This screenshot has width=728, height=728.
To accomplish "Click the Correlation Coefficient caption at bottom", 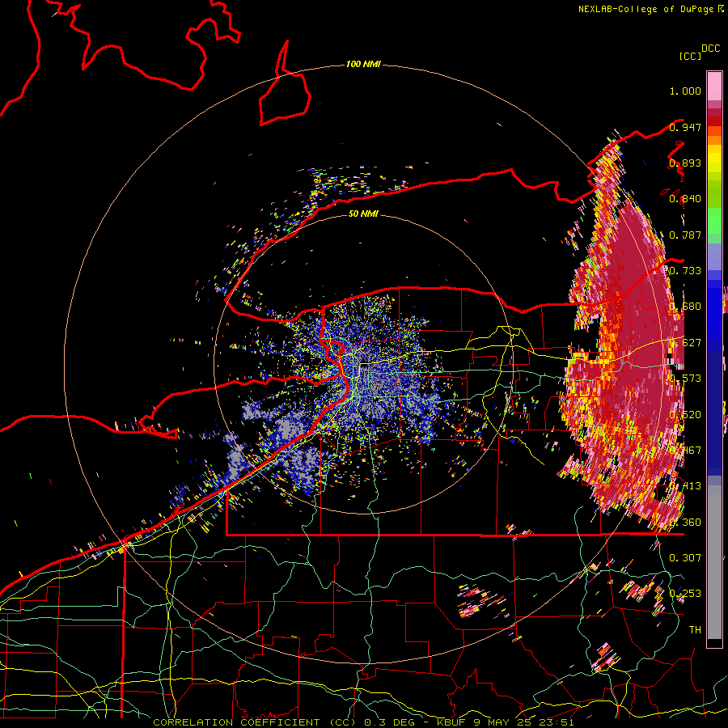I will 363,722.
